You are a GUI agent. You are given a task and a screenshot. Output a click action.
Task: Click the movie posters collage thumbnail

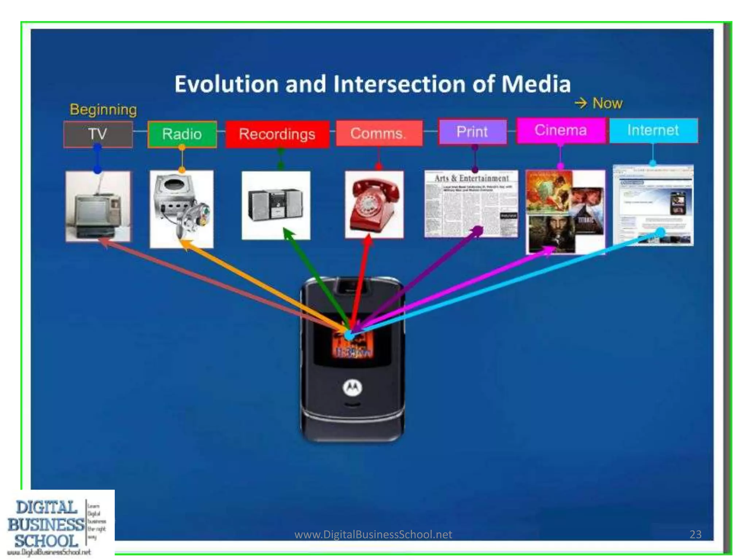click(565, 212)
